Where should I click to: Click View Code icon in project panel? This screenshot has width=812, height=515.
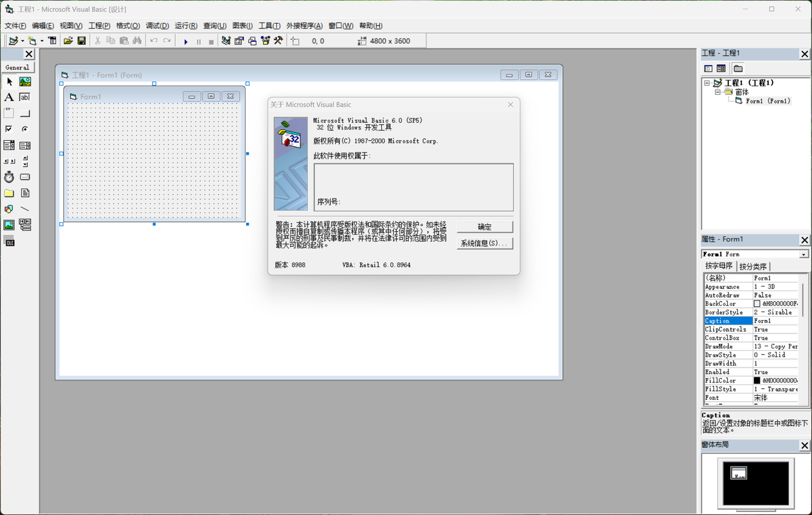pos(708,68)
